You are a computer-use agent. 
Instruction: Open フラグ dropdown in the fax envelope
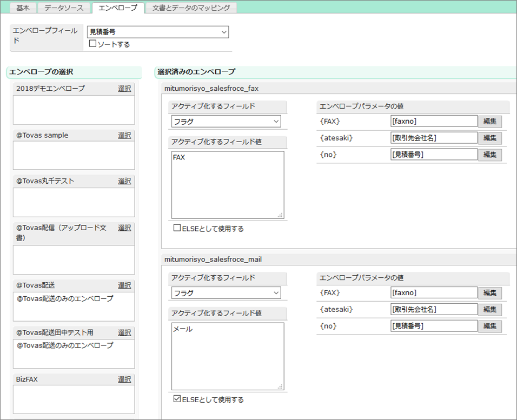tap(226, 122)
